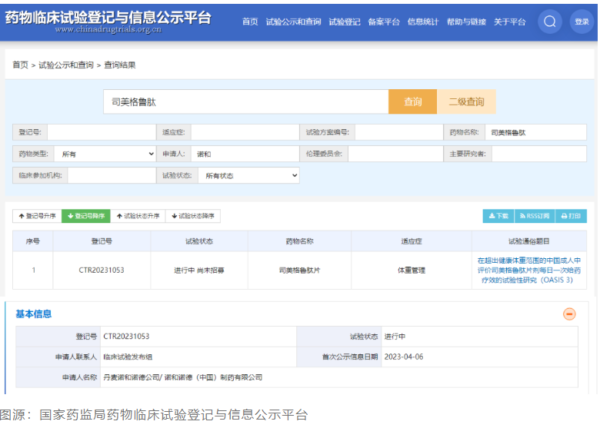Click 查询结果 breadcrumb text
The width and height of the screenshot is (600, 428).
click(x=120, y=65)
